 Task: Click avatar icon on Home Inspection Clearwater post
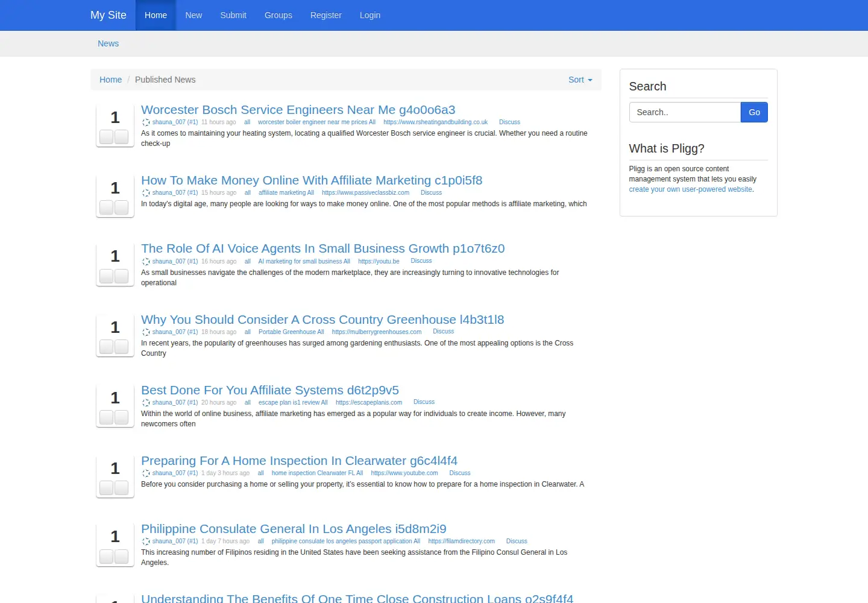click(146, 473)
